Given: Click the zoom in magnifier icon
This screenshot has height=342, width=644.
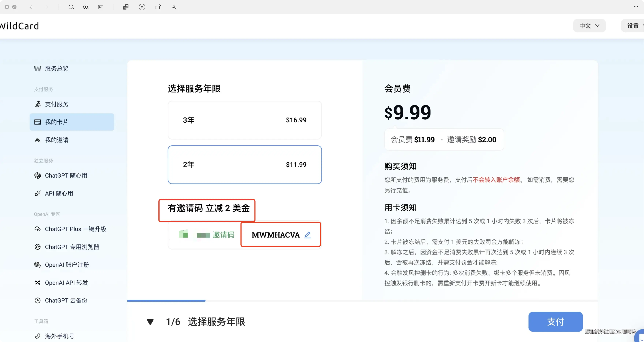Looking at the screenshot, I should [86, 7].
